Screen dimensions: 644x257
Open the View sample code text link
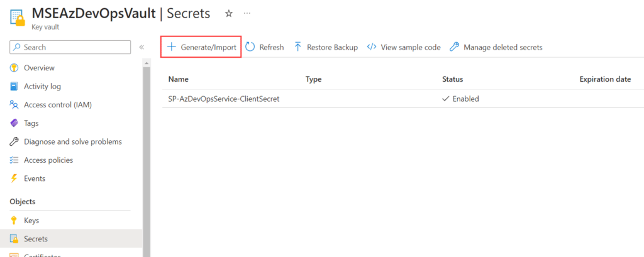point(411,47)
